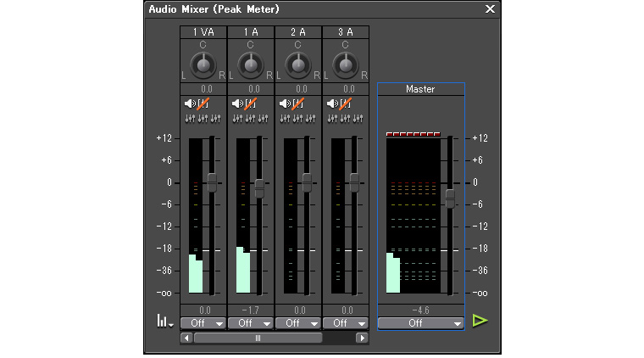Click the 1 VA pan value 0.0 field
Screen dimensions: 644x358
[203, 89]
